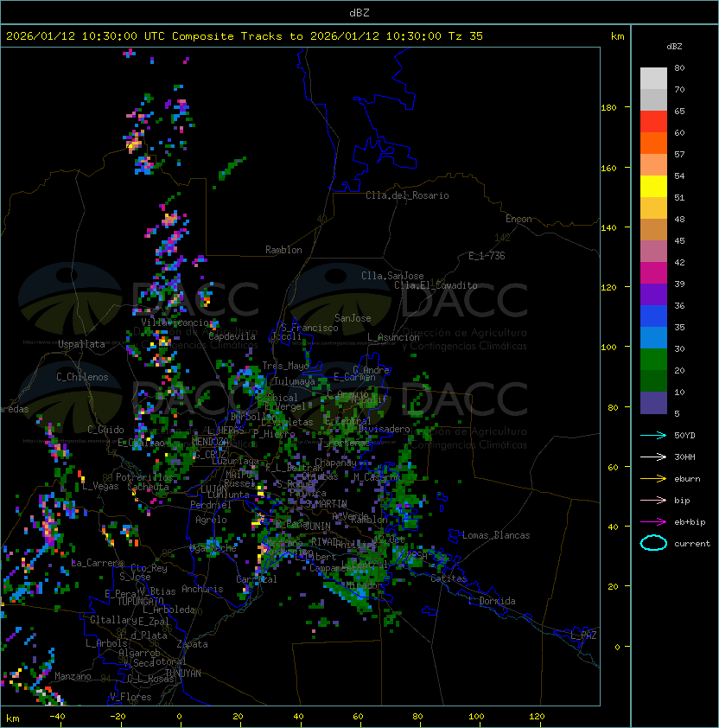Click the 'Agrelo' place label
Image resolution: width=719 pixels, height=728 pixels.
click(211, 520)
